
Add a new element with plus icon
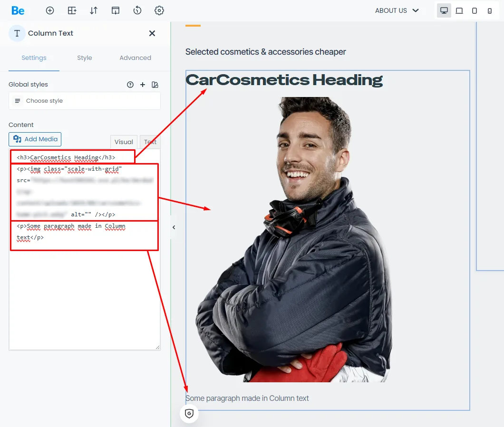click(x=50, y=10)
